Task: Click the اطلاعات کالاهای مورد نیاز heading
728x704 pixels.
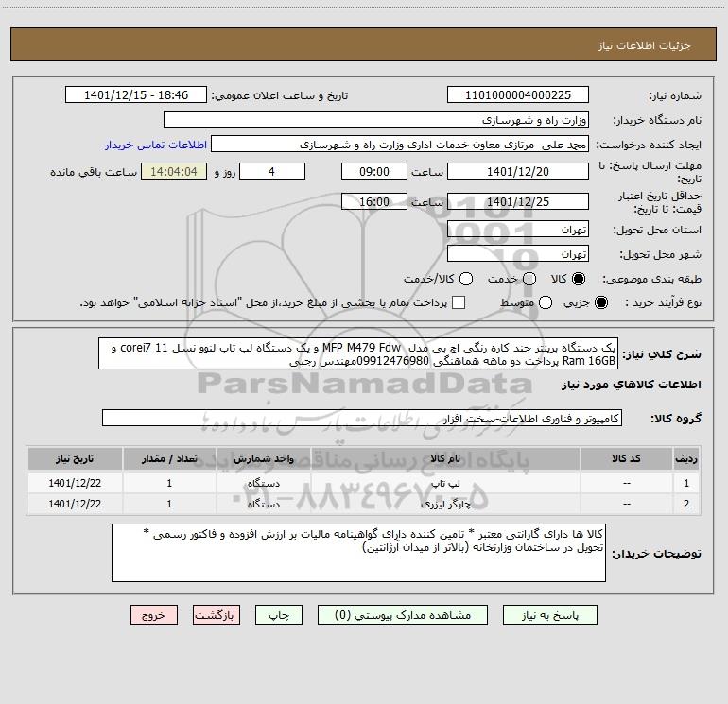Action: [x=632, y=385]
